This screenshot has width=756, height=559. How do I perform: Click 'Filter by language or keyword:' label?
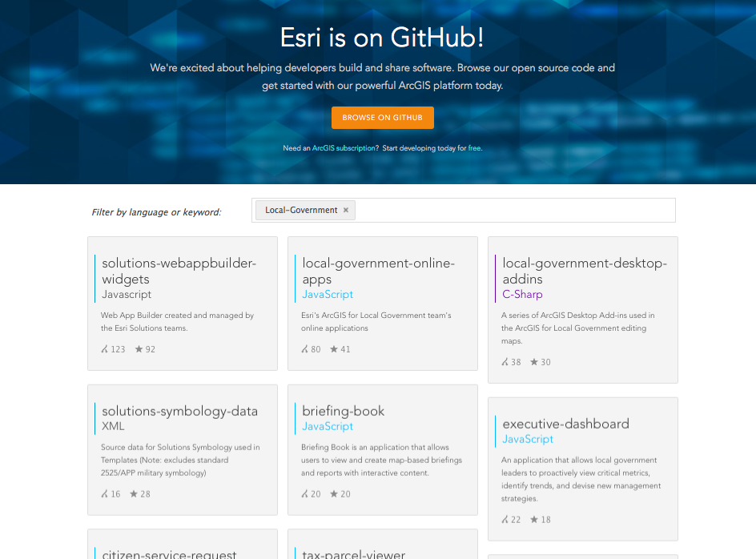pos(156,212)
